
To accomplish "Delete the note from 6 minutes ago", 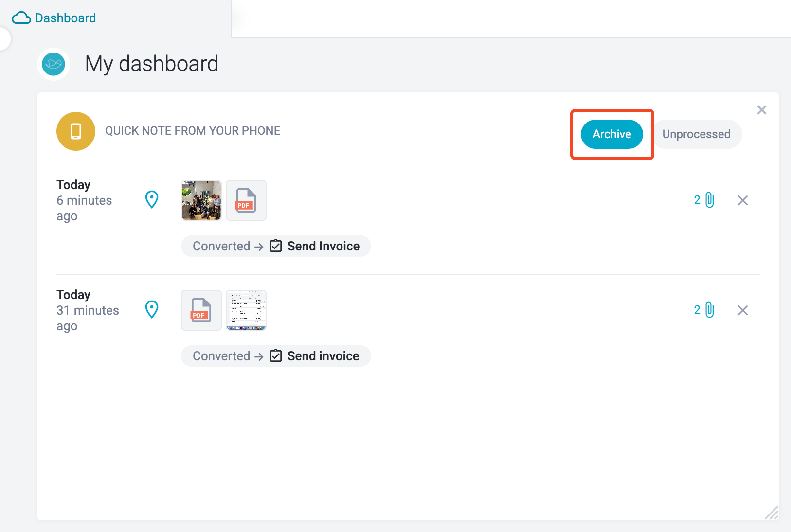I will pos(742,200).
